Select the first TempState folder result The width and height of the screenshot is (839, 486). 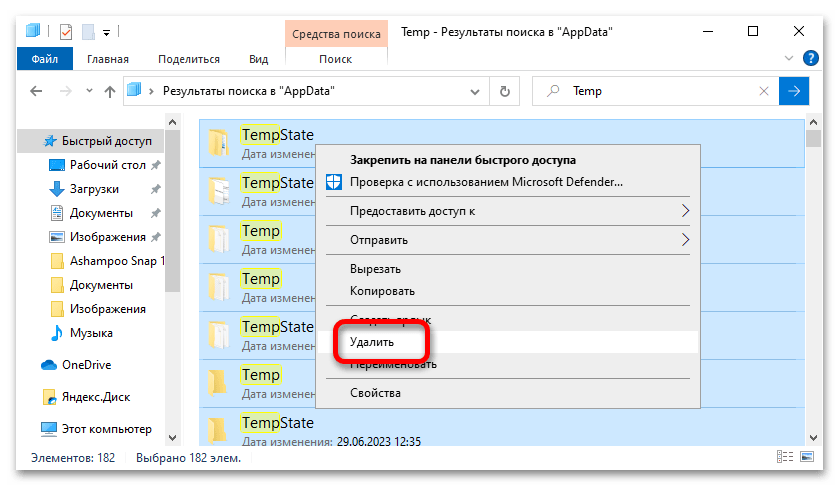[501, 143]
